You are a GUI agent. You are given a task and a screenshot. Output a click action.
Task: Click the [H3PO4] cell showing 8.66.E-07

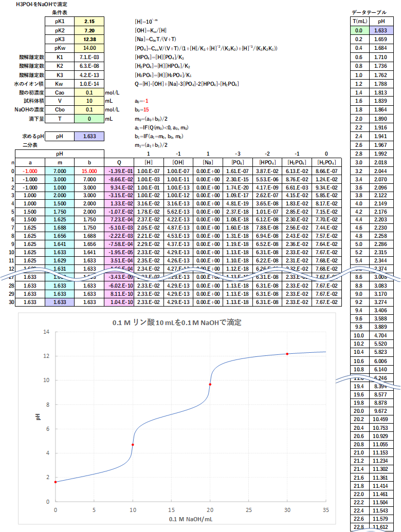pos(326,172)
